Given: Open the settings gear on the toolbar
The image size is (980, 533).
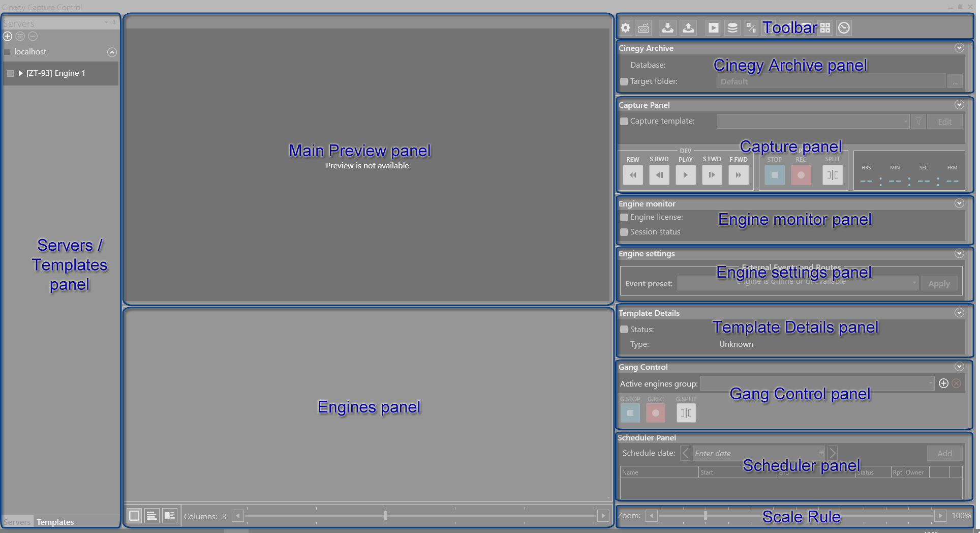Looking at the screenshot, I should pos(625,28).
